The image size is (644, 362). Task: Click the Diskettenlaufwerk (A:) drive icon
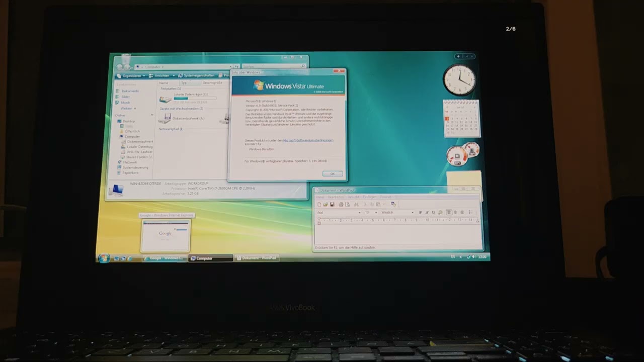pyautogui.click(x=165, y=118)
